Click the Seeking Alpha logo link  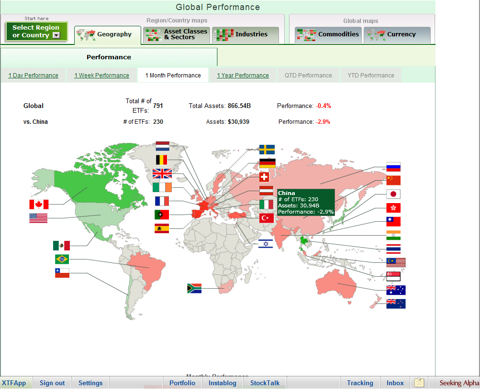459,383
